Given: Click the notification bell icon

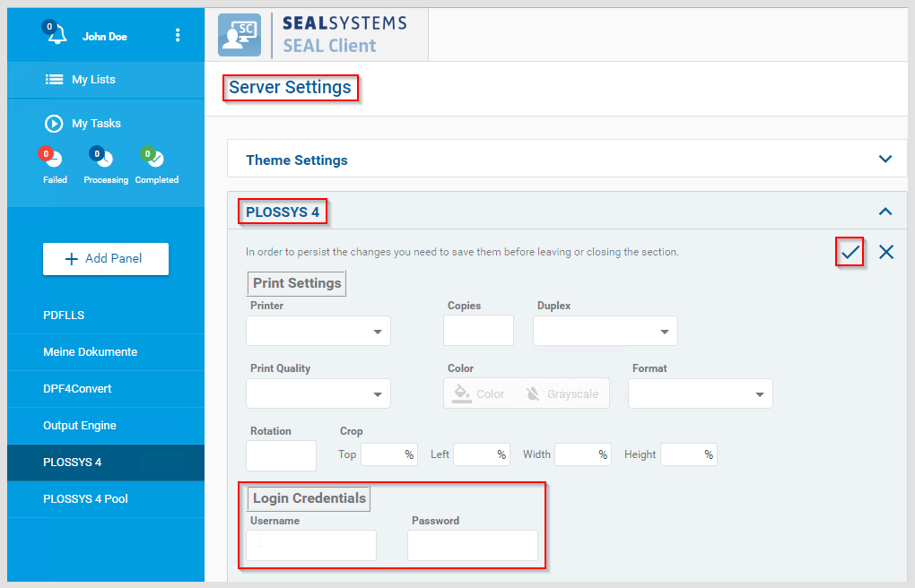Looking at the screenshot, I should pos(57,37).
